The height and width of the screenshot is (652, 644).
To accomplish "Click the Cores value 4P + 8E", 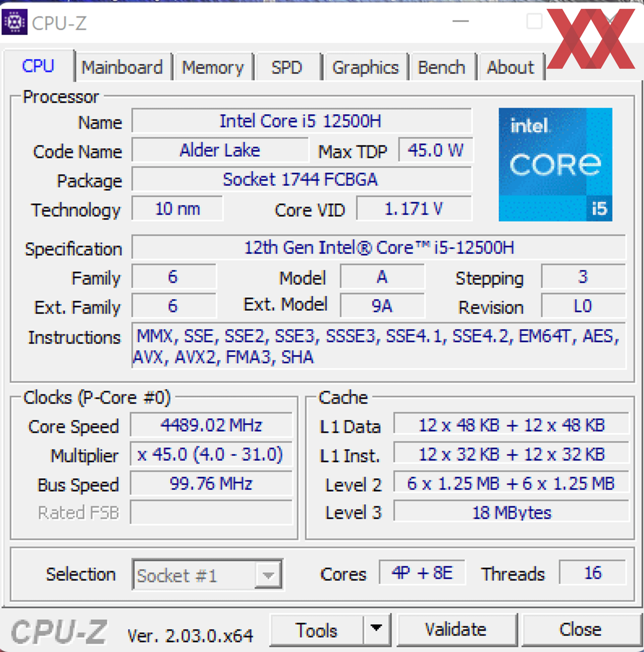I will pos(422,573).
